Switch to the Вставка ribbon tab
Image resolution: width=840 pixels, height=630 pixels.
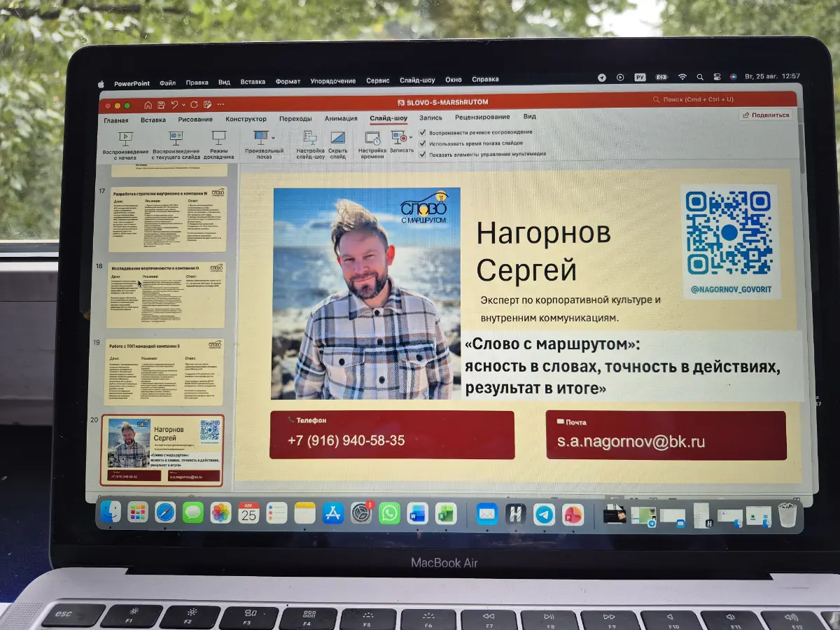click(x=153, y=120)
